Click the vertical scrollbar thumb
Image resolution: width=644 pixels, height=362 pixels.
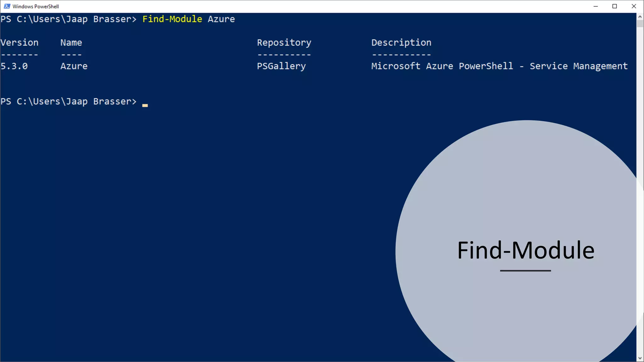click(x=640, y=24)
